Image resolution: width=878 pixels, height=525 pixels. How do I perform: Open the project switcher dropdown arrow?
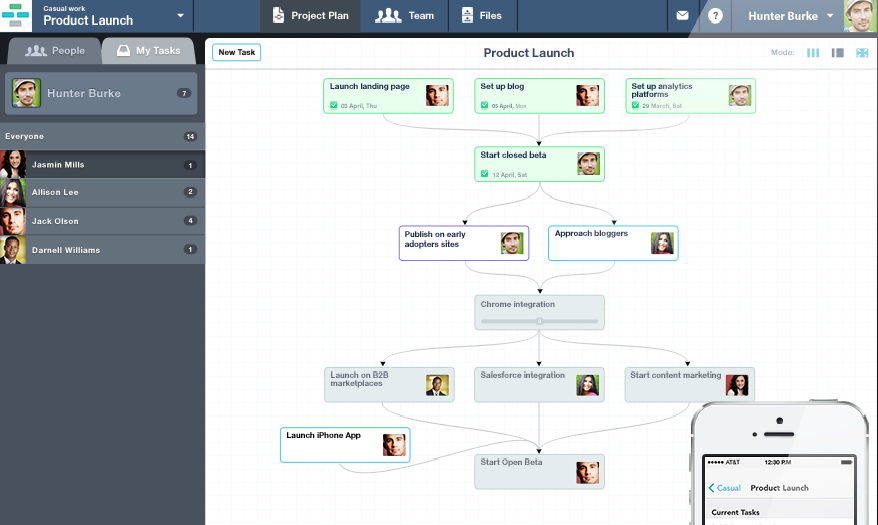[x=180, y=16]
